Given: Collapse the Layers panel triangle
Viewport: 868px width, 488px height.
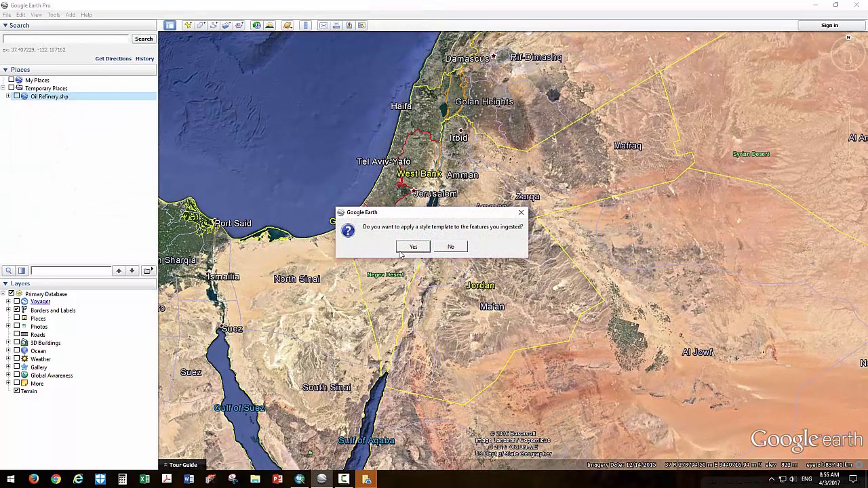Looking at the screenshot, I should point(5,283).
